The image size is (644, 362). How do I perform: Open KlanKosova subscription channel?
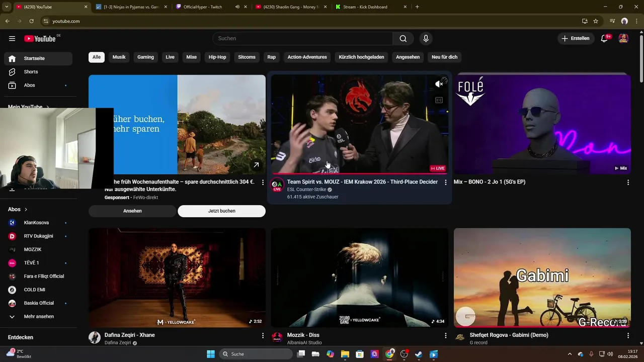click(38, 223)
